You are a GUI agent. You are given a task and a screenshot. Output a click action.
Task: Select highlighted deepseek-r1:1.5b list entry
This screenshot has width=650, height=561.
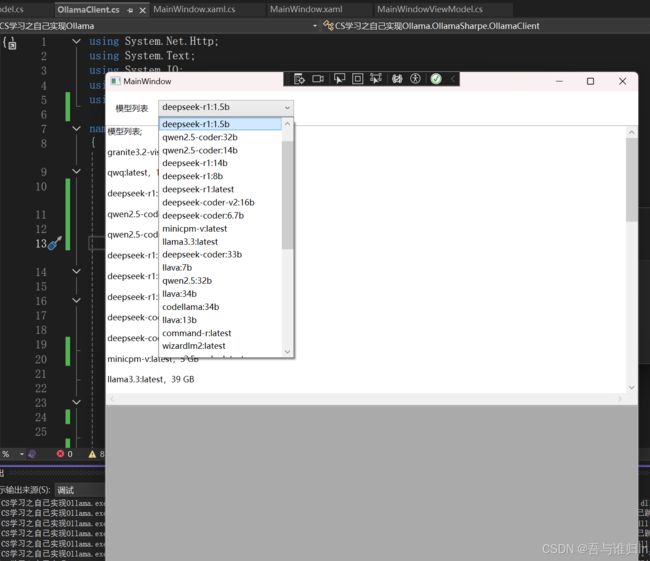pyautogui.click(x=221, y=124)
